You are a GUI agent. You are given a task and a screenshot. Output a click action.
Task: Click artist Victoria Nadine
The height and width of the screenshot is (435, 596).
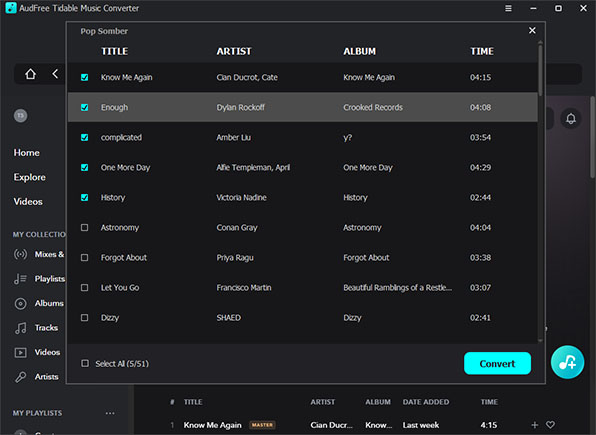tap(241, 197)
